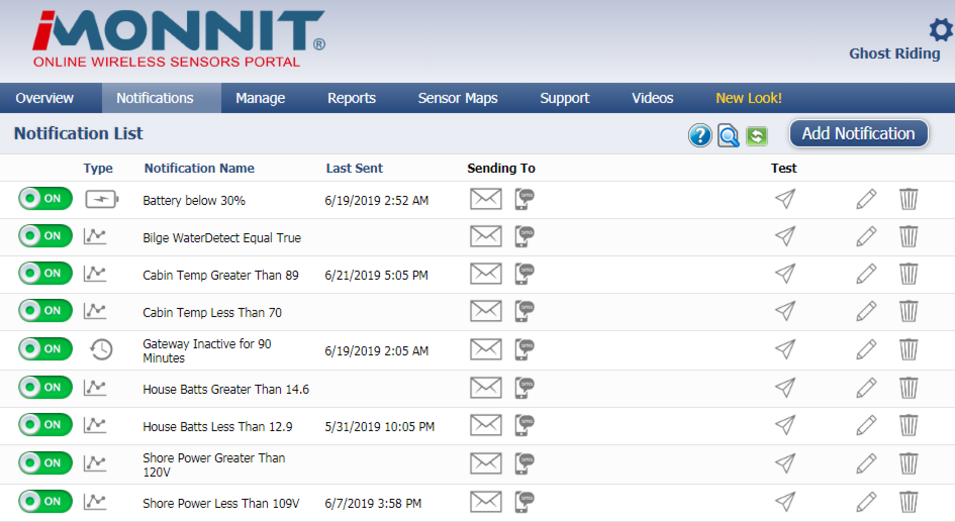The width and height of the screenshot is (955, 522).
Task: Click the Bilge WaterDetect Equal True name
Action: [222, 238]
